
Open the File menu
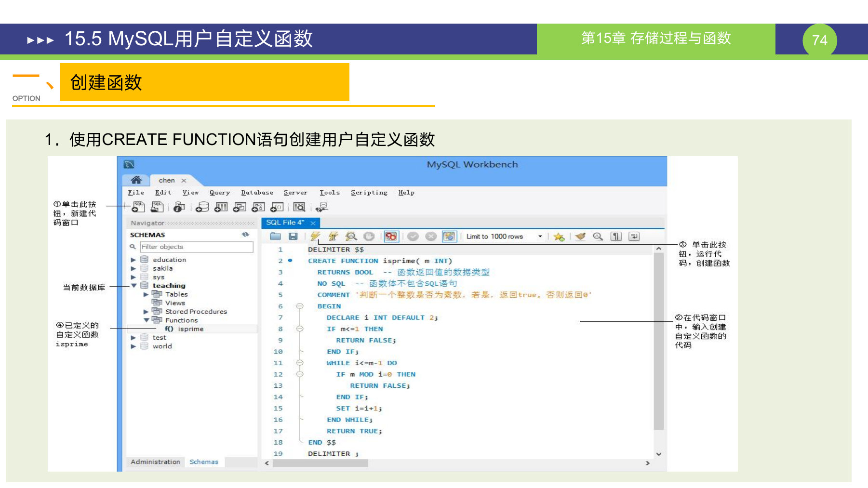click(x=136, y=193)
